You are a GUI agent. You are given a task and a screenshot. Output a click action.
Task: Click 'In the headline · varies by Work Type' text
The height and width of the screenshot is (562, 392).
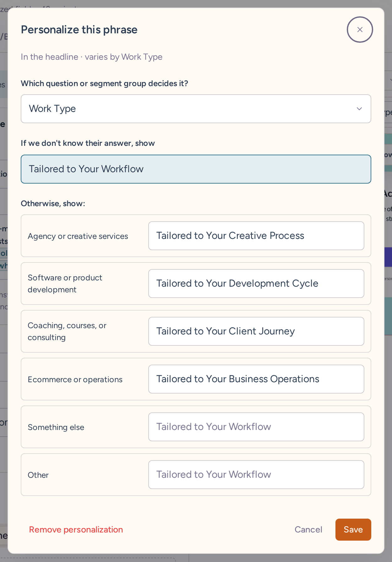[x=92, y=57]
